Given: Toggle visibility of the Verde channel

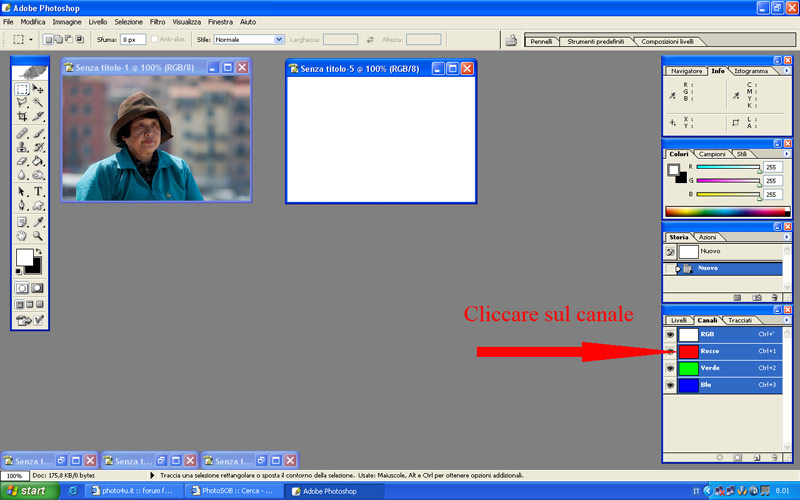Looking at the screenshot, I should [x=670, y=368].
